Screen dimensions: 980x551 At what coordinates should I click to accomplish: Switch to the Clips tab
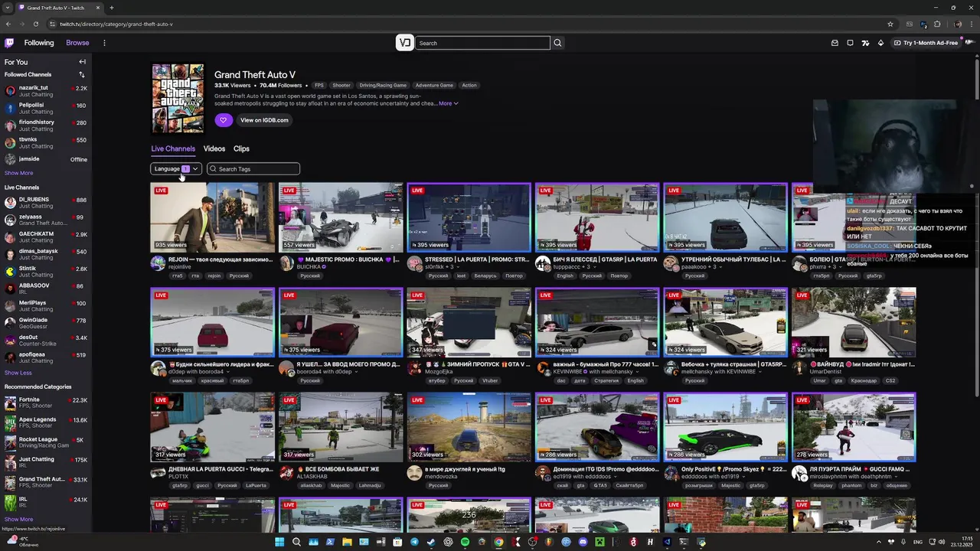click(x=241, y=148)
